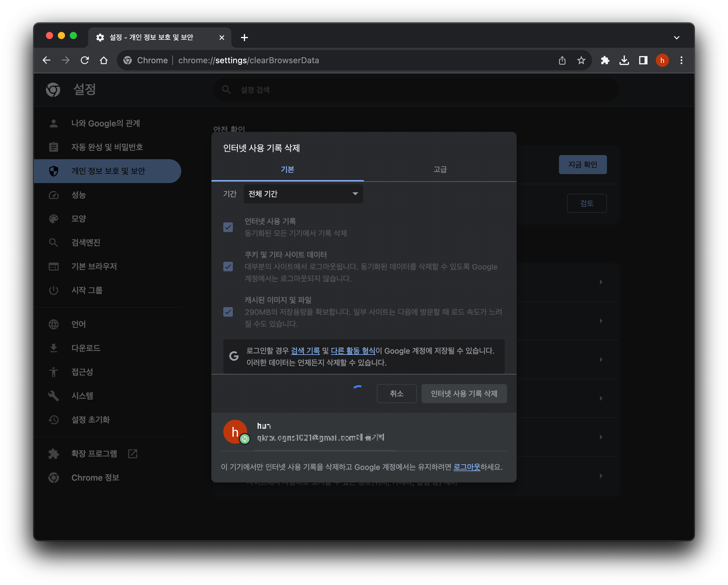Open Chrome three-dot menu
The height and width of the screenshot is (585, 728).
(681, 61)
